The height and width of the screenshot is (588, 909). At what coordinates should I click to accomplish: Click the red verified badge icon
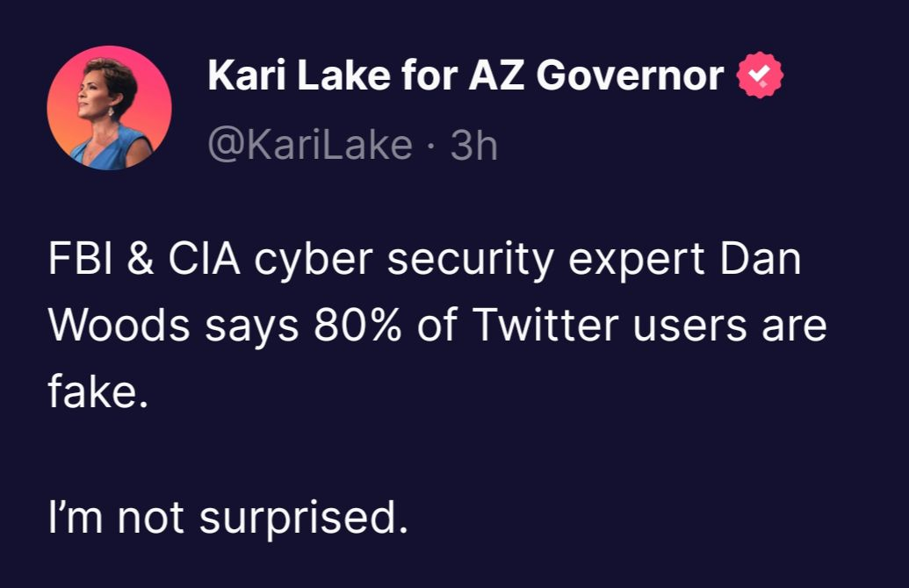point(759,78)
